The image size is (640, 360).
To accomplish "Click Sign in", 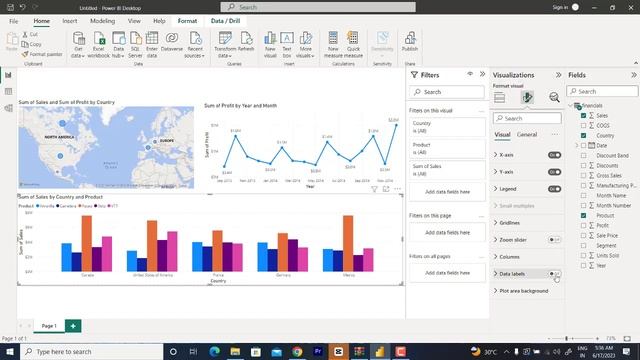I will point(560,7).
